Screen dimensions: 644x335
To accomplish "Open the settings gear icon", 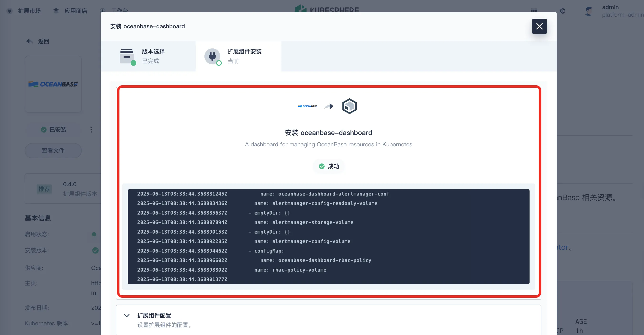I will point(562,11).
